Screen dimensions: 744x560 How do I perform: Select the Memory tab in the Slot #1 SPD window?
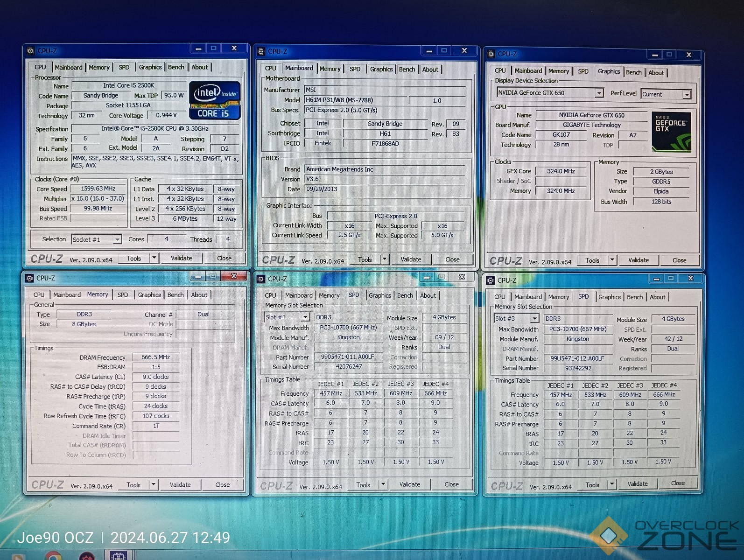[x=329, y=296]
